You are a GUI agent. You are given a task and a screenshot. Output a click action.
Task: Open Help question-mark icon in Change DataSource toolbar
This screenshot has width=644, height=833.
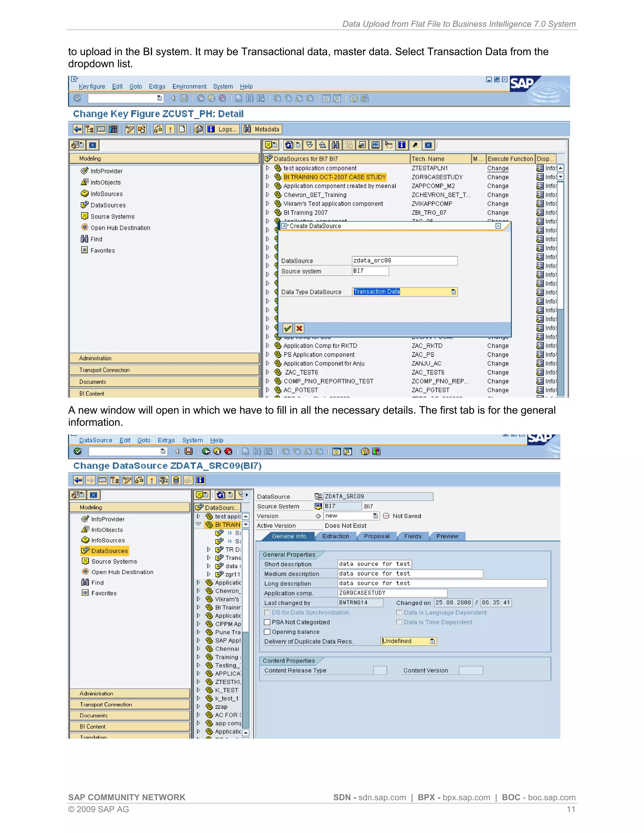pos(365,451)
